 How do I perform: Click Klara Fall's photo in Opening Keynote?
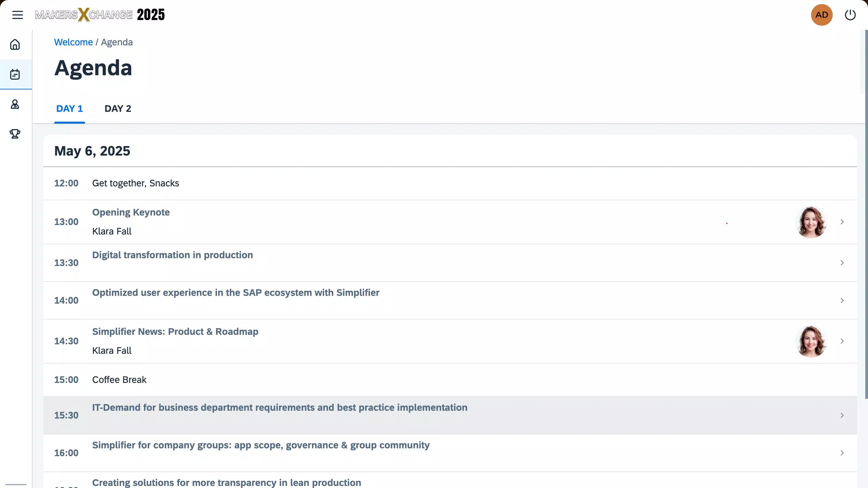click(811, 222)
